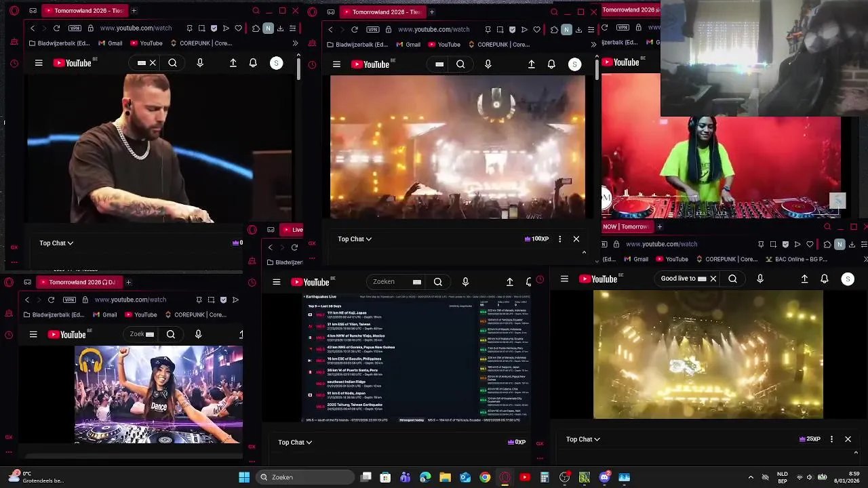
Task: Open chat more options next to 100XP
Action: (559, 239)
